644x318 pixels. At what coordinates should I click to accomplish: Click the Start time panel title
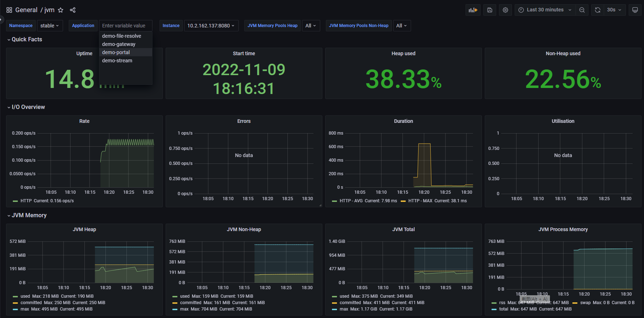(244, 53)
